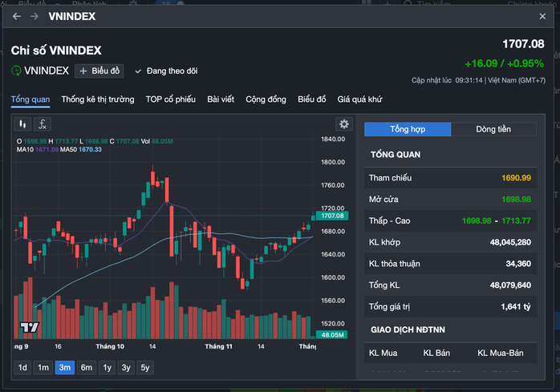Go to the 'TOP cổ phiếu' tab

tap(170, 99)
